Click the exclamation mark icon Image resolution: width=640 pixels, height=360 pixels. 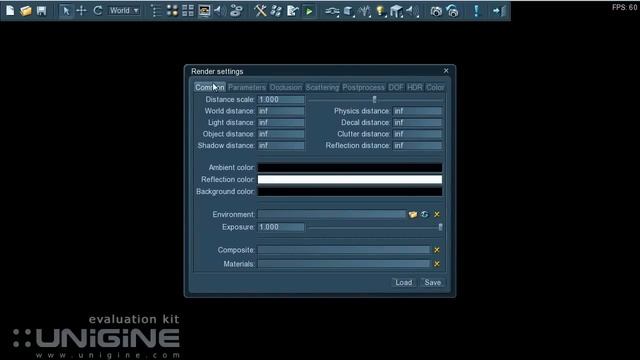coord(476,11)
